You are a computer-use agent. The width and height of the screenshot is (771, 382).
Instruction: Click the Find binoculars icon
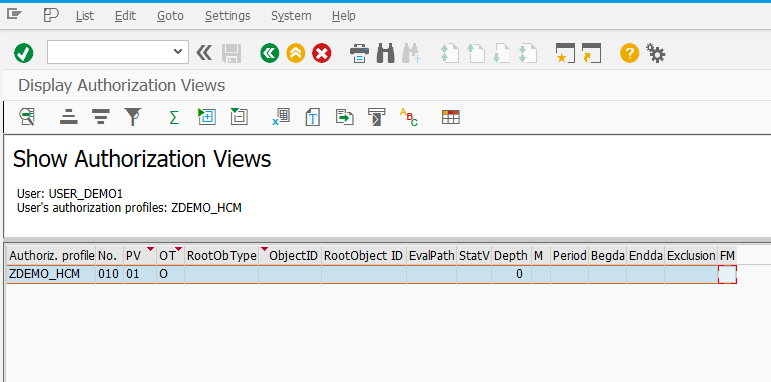[386, 53]
